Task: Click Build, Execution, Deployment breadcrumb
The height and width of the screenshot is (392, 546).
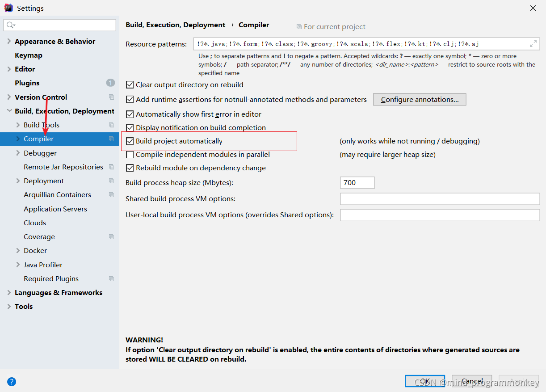Action: coord(176,25)
